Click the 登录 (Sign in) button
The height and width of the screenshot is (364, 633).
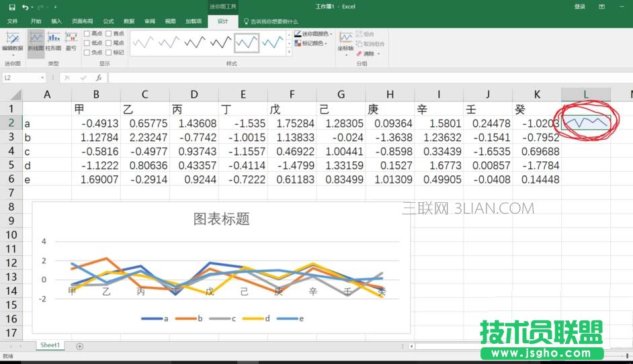click(x=579, y=7)
